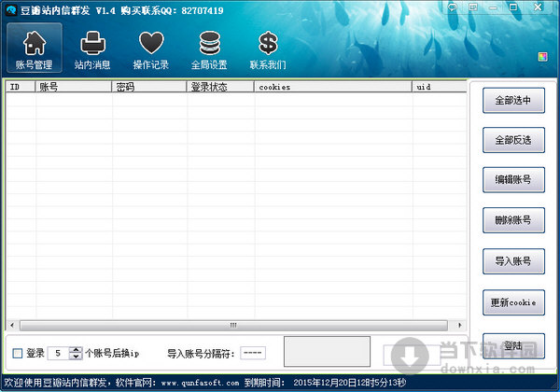Screen dimensions: 560x392
Task: Click the horizontal scrollbar right arrow
Action: tap(460, 325)
